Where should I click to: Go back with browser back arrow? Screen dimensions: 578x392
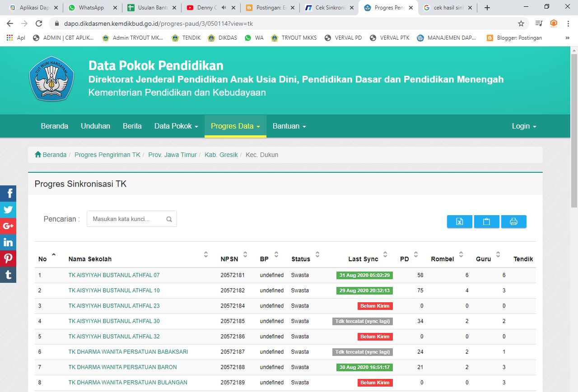10,23
